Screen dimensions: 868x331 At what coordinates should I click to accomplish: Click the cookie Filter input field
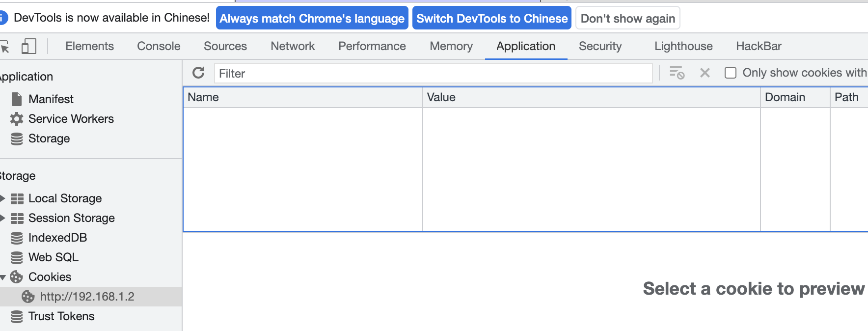pos(434,73)
